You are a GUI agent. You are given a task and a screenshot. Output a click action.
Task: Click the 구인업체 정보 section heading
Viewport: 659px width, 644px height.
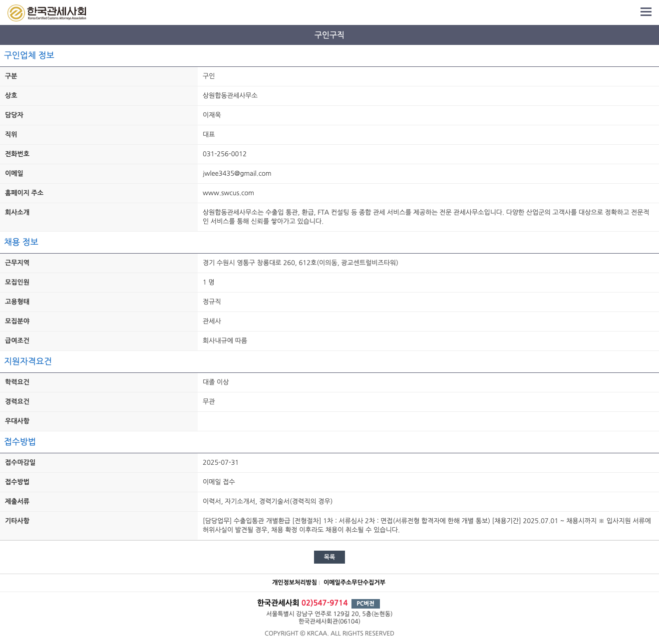pos(29,55)
